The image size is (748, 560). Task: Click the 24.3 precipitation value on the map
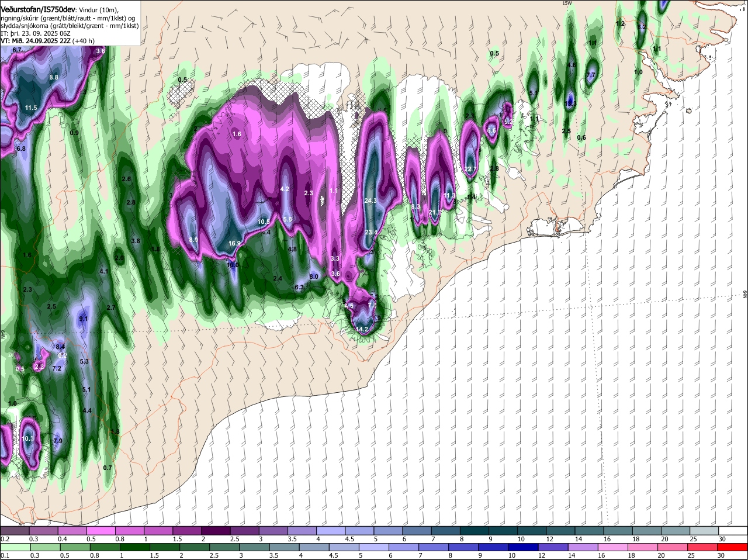point(370,201)
